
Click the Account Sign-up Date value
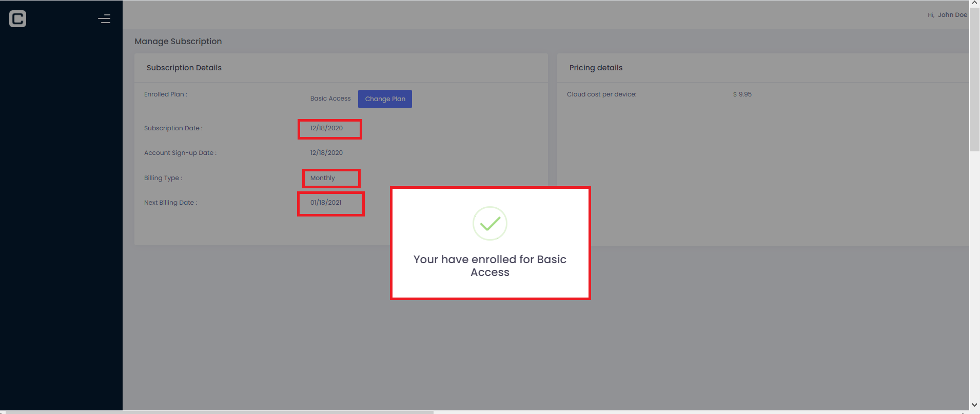(x=326, y=153)
